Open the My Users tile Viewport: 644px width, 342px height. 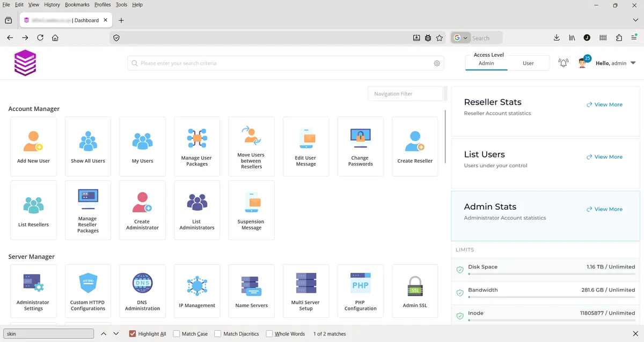pos(143,147)
